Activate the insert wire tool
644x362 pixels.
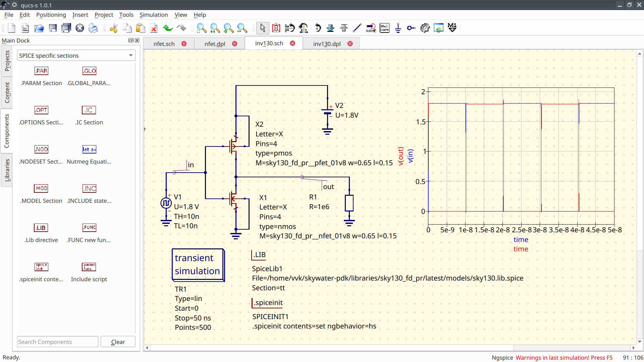pyautogui.click(x=357, y=28)
